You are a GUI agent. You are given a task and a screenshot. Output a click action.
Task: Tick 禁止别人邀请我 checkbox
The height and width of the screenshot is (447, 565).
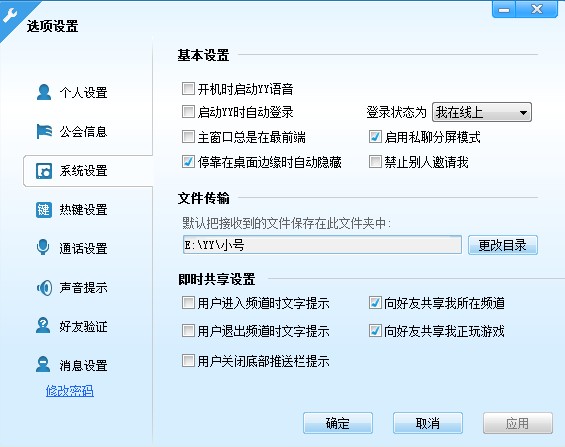point(375,161)
